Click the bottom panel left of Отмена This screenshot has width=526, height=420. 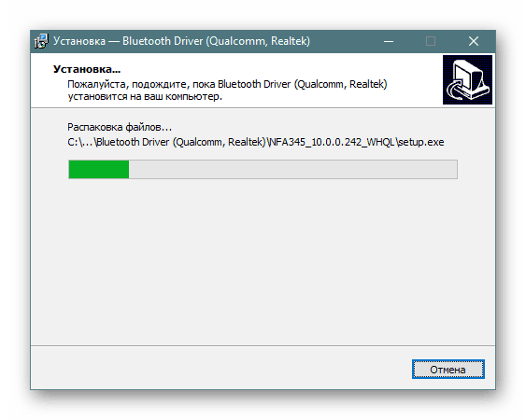point(218,369)
